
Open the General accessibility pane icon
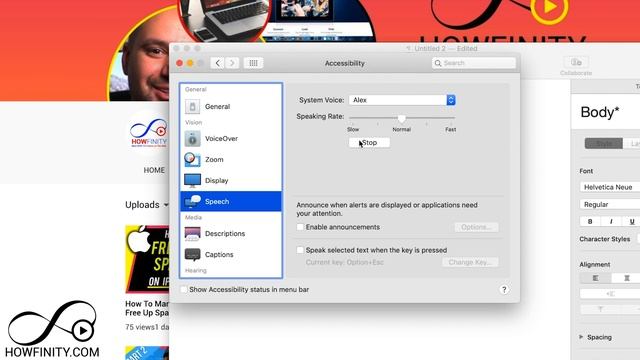(x=192, y=107)
